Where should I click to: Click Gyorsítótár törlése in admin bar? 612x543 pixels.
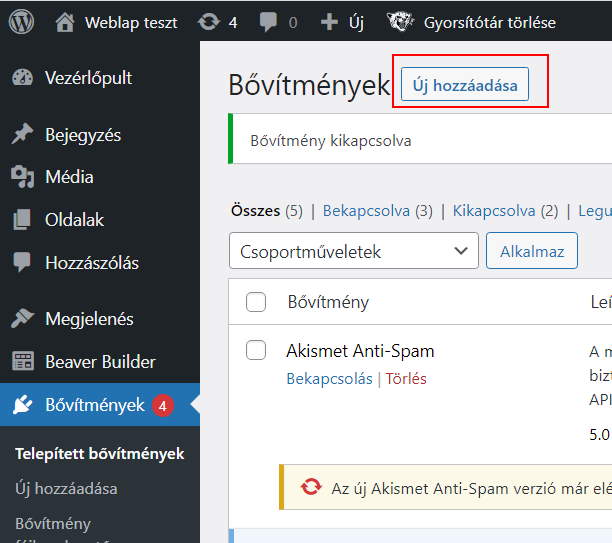tap(490, 22)
